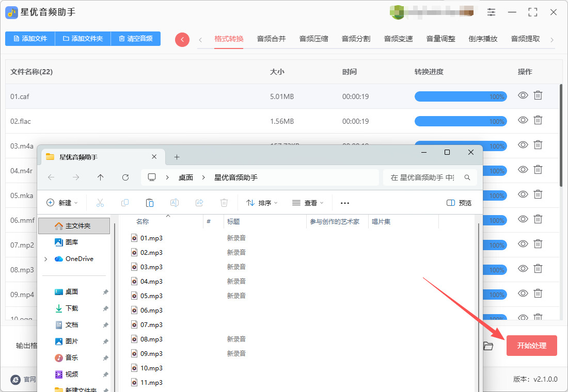Screen dimensions: 568x392
Task: Delete the 09.mp4 row with trash icon
Action: (x=538, y=293)
